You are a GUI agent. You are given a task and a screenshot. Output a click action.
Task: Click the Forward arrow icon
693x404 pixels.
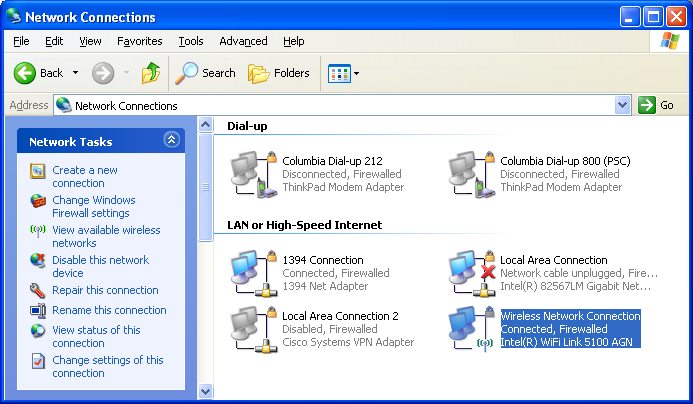[103, 73]
